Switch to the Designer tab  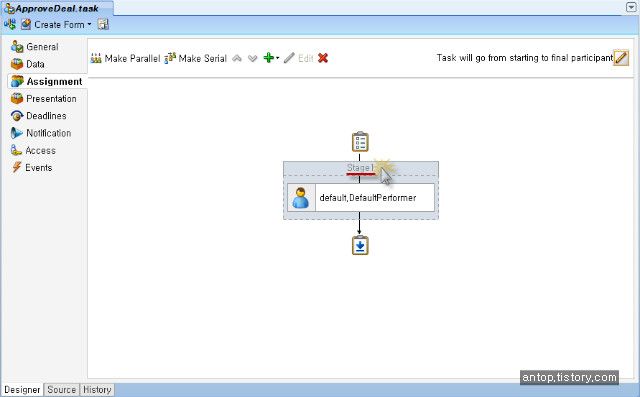point(22,390)
